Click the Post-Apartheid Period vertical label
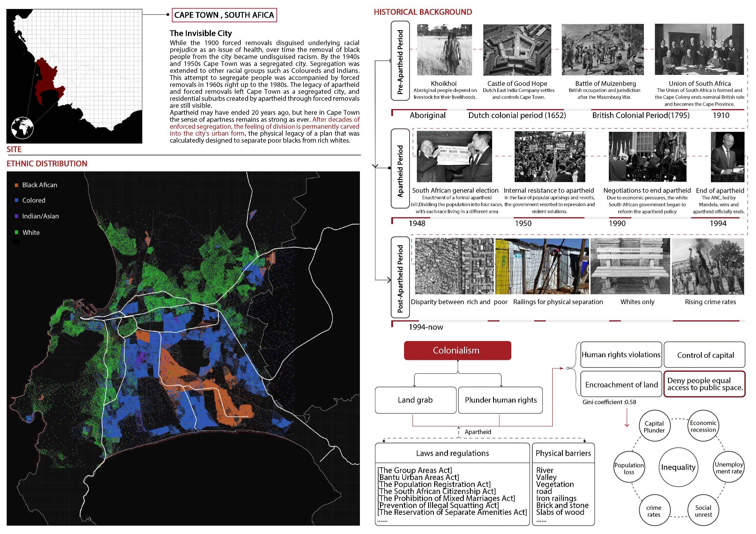This screenshot has height=534, width=756. coord(400,277)
